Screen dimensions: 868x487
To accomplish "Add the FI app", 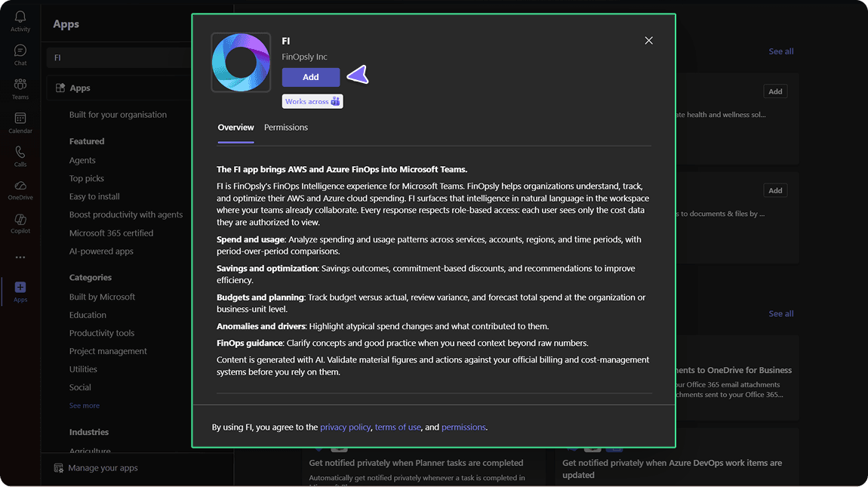I will [310, 77].
